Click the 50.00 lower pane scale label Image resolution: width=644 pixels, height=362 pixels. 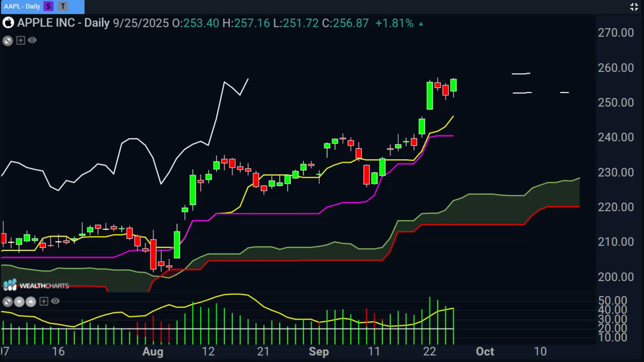(x=612, y=300)
